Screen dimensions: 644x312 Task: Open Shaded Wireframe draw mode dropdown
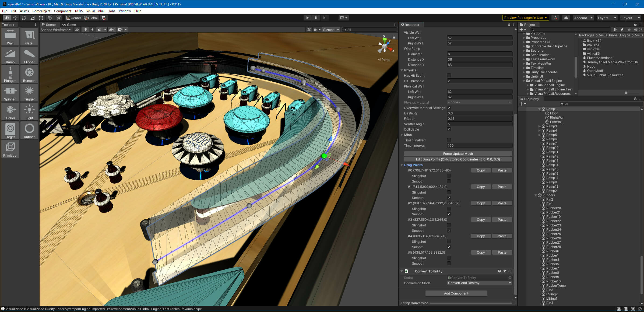pyautogui.click(x=56, y=30)
